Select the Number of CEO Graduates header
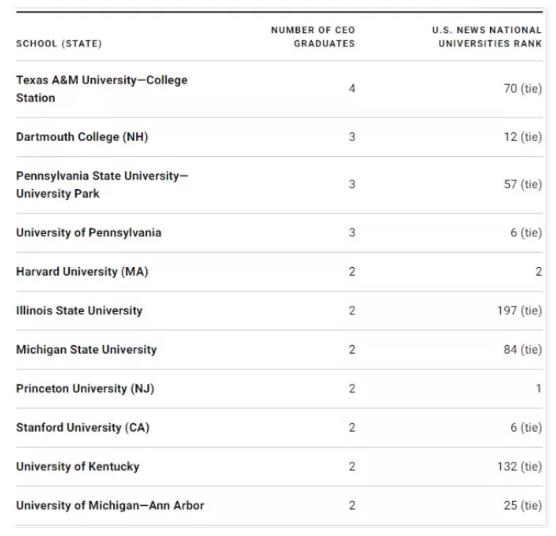The width and height of the screenshot is (556, 536). click(x=313, y=37)
